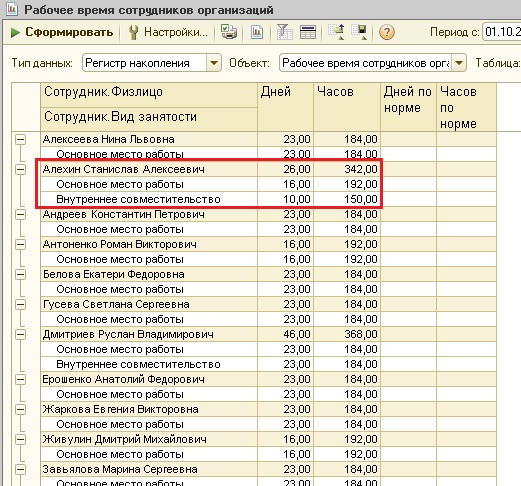Click the Часов column header
Screen dimensions: 521x486
[347, 107]
